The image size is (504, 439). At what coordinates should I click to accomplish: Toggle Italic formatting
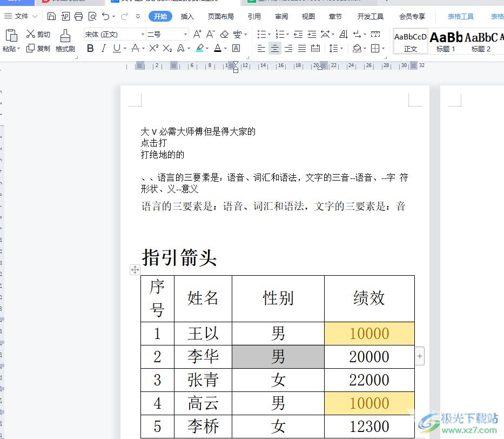tap(103, 48)
